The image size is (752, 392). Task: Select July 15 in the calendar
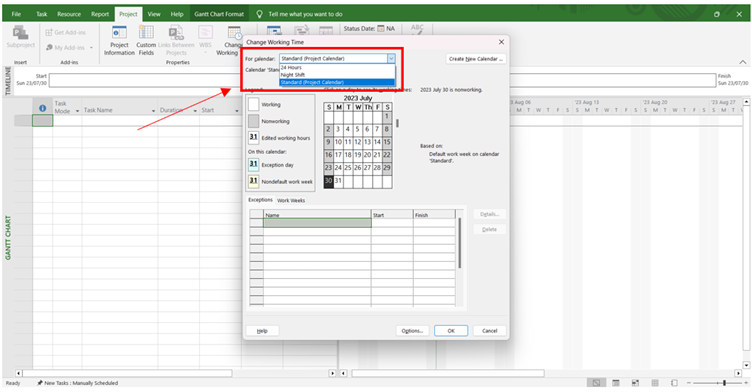387,142
